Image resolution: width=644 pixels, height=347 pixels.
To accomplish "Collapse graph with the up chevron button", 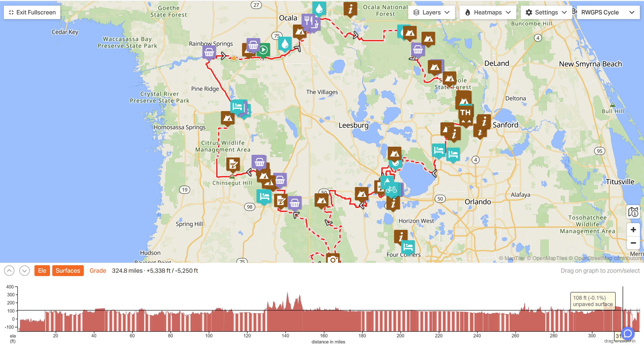I will pos(9,271).
